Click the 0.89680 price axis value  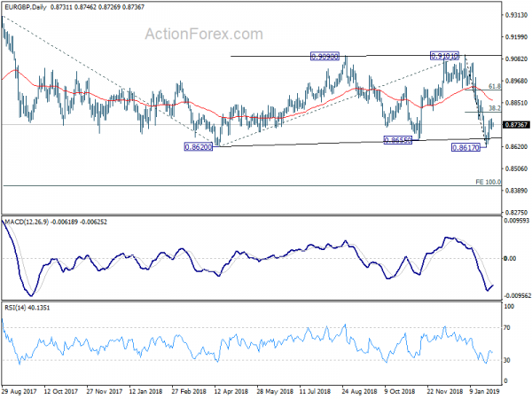pyautogui.click(x=516, y=81)
